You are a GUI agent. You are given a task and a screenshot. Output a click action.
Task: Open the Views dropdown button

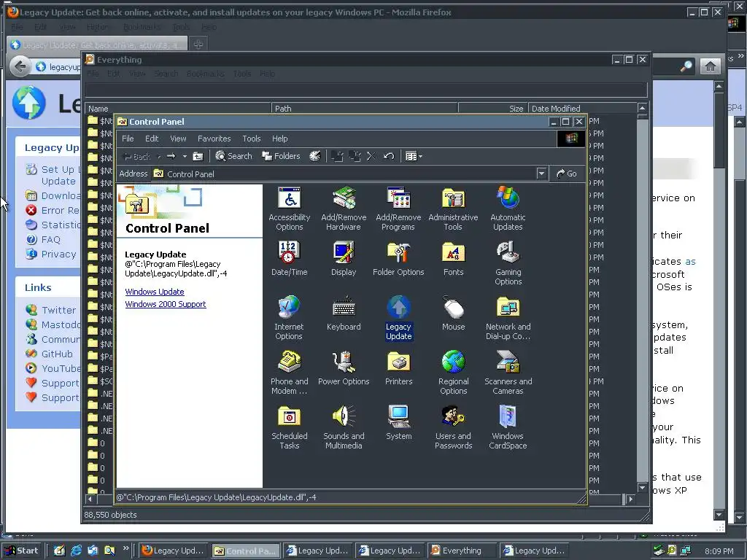(x=414, y=156)
